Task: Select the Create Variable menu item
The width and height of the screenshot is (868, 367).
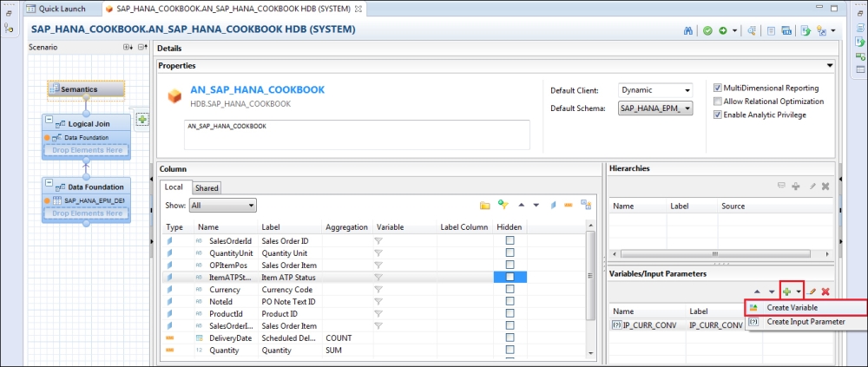Action: click(x=806, y=308)
